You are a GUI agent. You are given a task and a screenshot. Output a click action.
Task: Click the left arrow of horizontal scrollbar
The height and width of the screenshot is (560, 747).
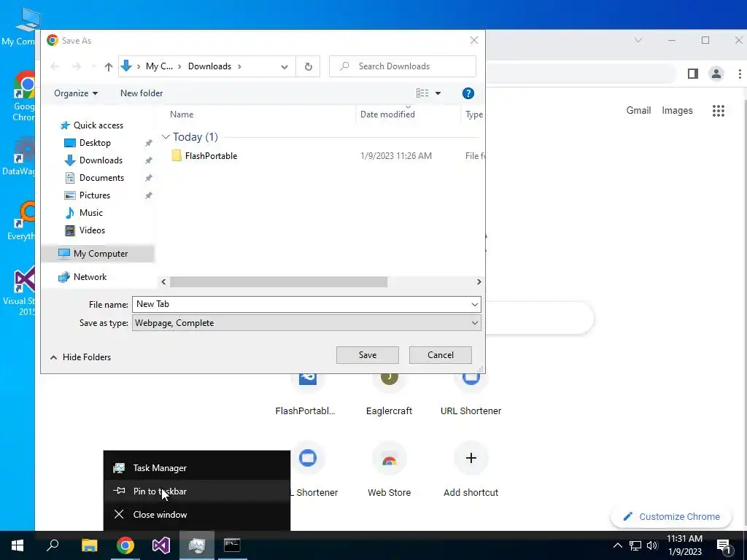(x=164, y=282)
